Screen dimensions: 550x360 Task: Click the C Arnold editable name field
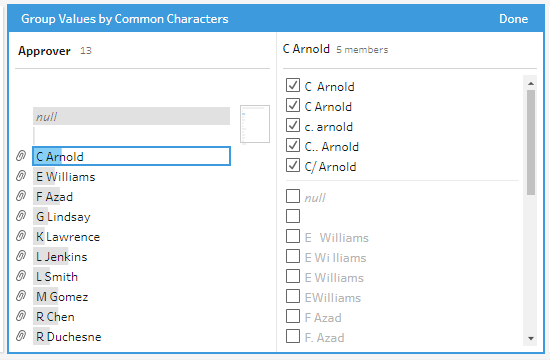132,156
